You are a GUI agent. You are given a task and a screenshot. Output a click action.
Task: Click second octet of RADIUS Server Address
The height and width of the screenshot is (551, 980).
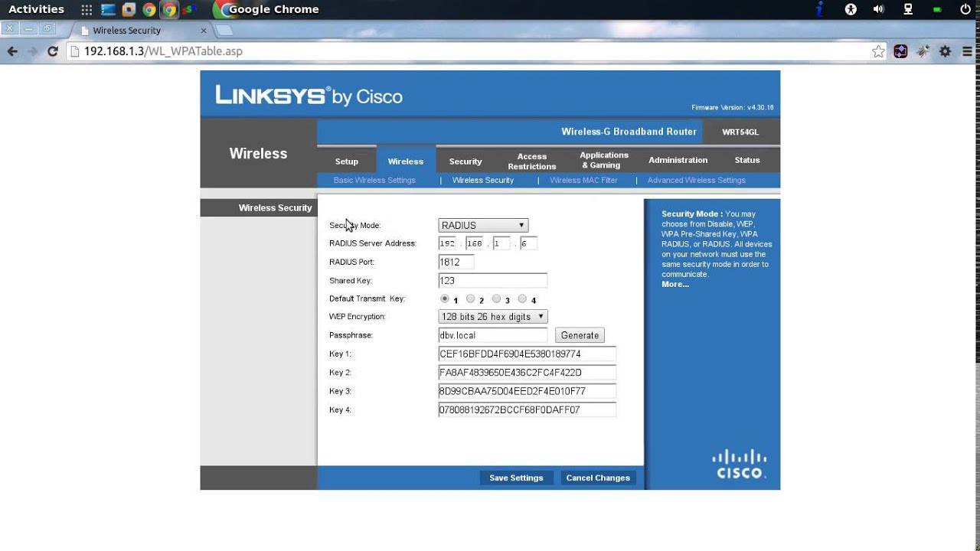[475, 243]
